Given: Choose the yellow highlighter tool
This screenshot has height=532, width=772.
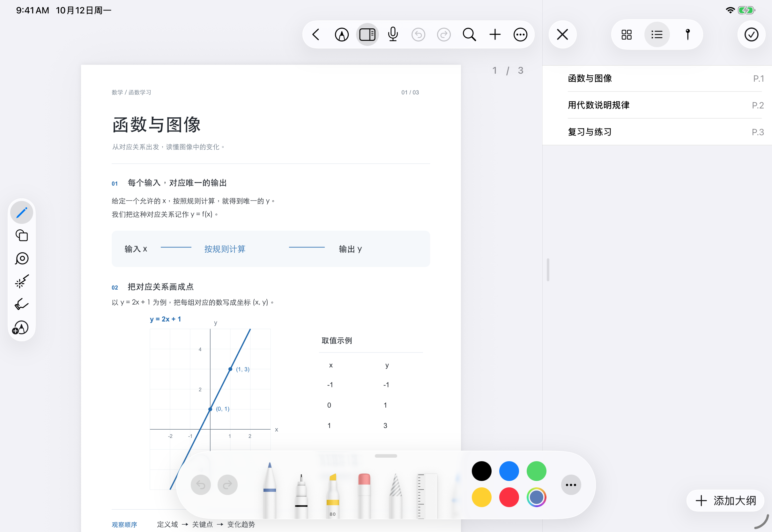Looking at the screenshot, I should pyautogui.click(x=332, y=496).
